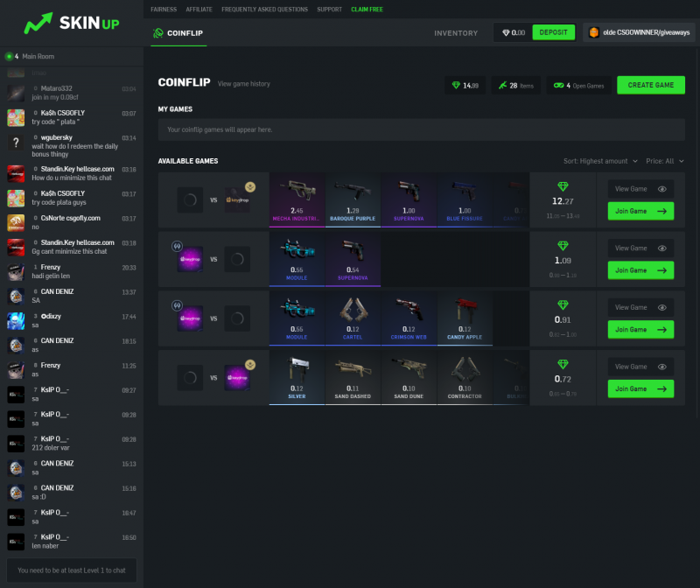This screenshot has width=700, height=588.
Task: Click the green diamond above 1.09
Action: tap(563, 246)
